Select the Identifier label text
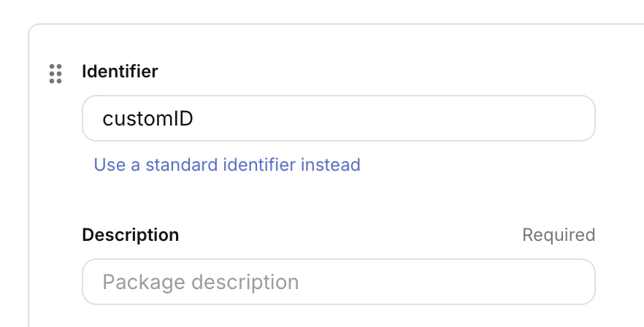The width and height of the screenshot is (644, 327). point(120,72)
